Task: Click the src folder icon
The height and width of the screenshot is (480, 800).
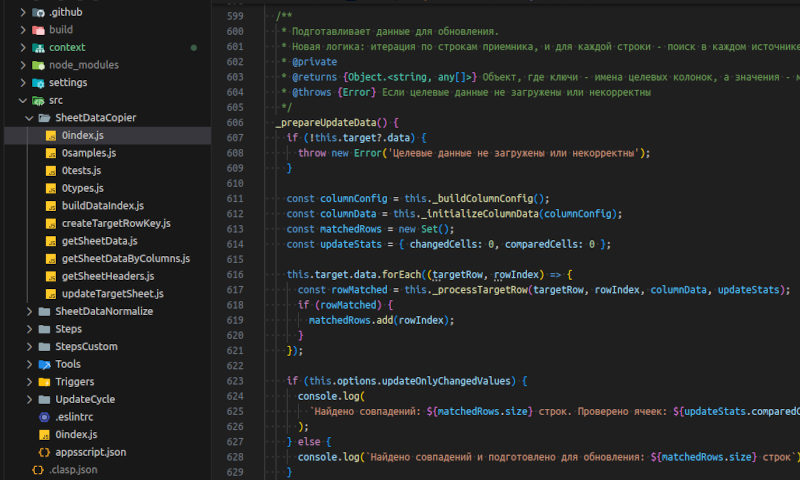Action: pyautogui.click(x=38, y=100)
